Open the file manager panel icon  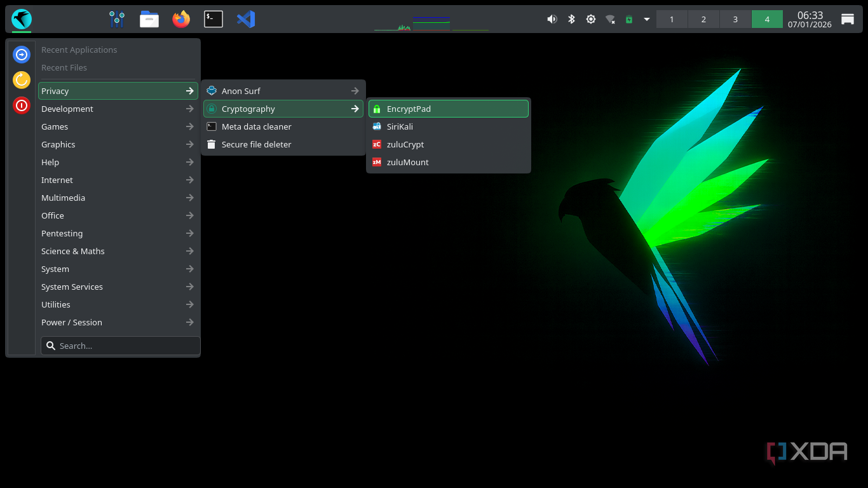(x=149, y=19)
